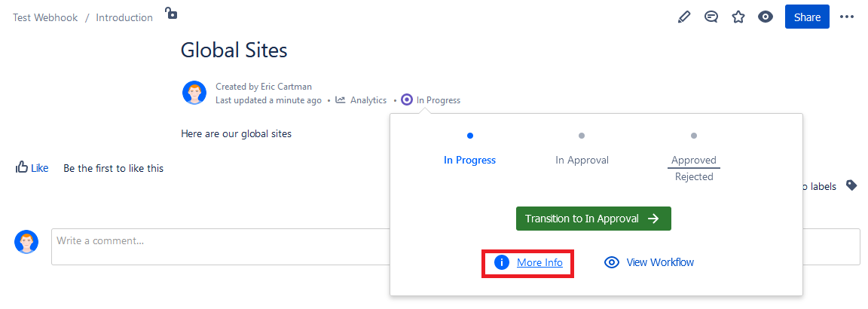Toggle the watch page eye icon
Viewport: 868px width, 309px height.
click(x=766, y=17)
